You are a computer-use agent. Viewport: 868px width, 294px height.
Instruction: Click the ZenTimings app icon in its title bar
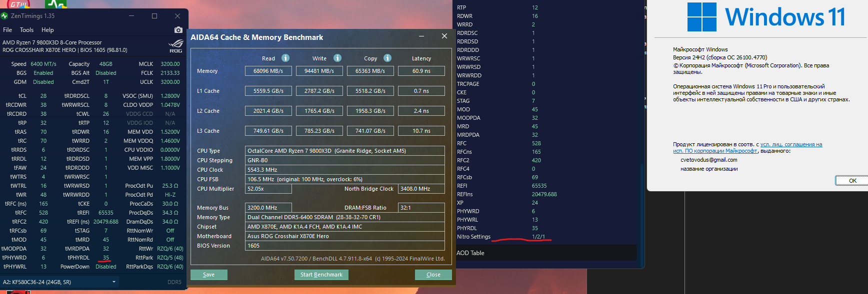(x=4, y=16)
